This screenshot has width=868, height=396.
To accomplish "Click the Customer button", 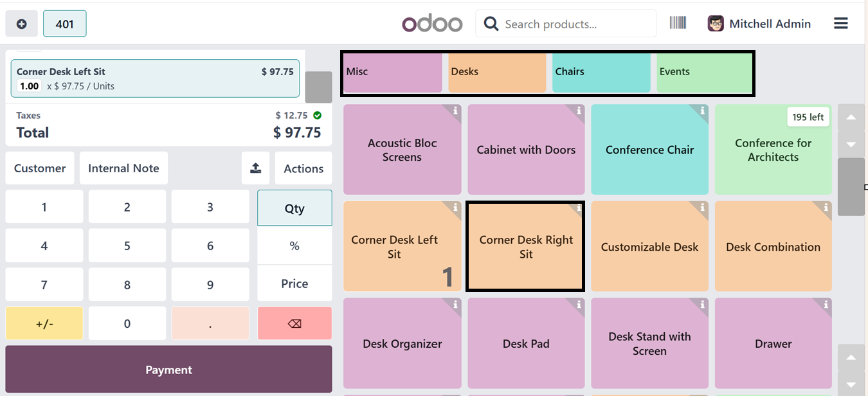I will coord(40,168).
